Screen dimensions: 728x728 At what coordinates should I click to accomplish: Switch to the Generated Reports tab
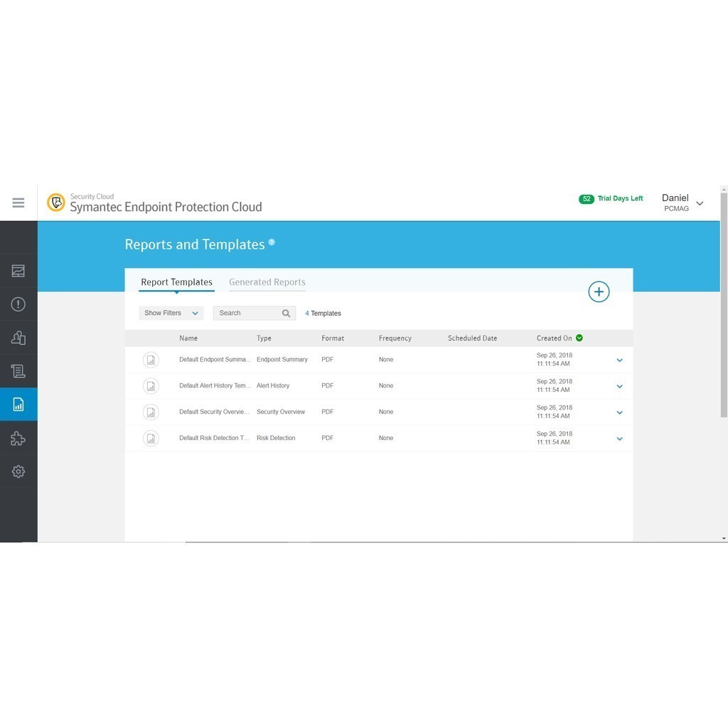tap(267, 282)
